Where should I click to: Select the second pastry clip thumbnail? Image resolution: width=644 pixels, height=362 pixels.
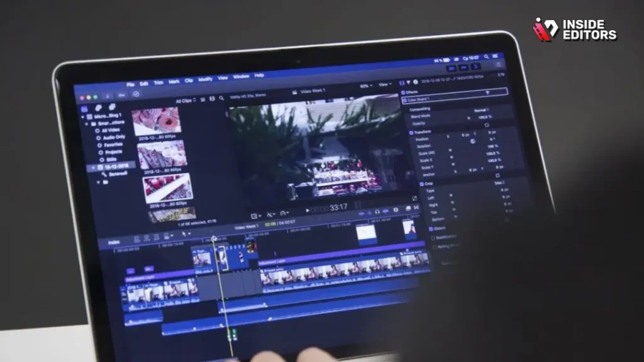pyautogui.click(x=162, y=154)
